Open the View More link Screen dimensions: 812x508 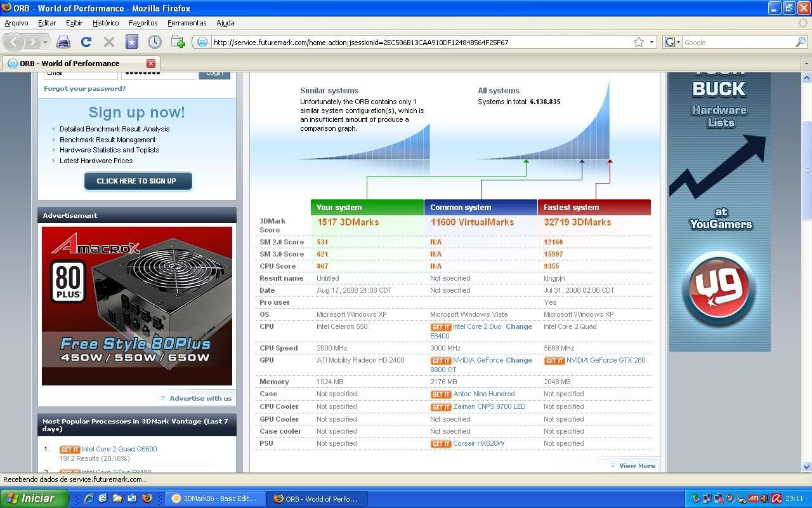coord(636,465)
